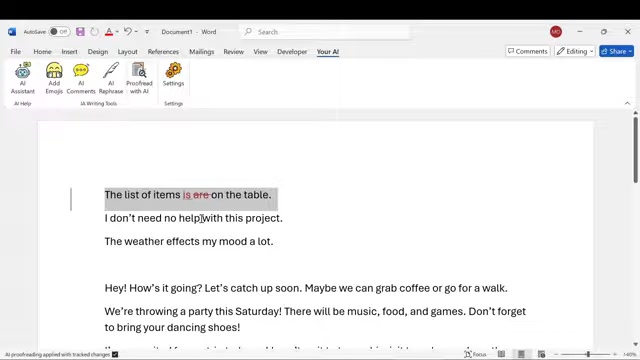Switch to the Review tab
The width and height of the screenshot is (640, 360).
coord(233,52)
